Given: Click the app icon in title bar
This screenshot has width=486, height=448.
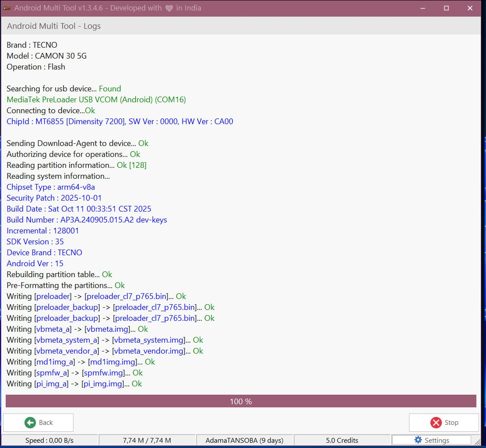Looking at the screenshot, I should [x=7, y=8].
